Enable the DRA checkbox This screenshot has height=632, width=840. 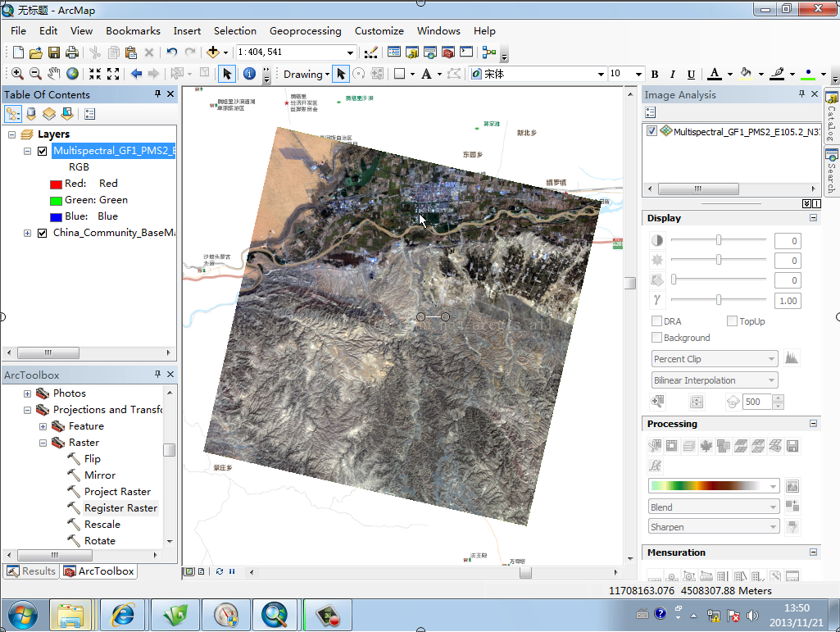point(656,321)
